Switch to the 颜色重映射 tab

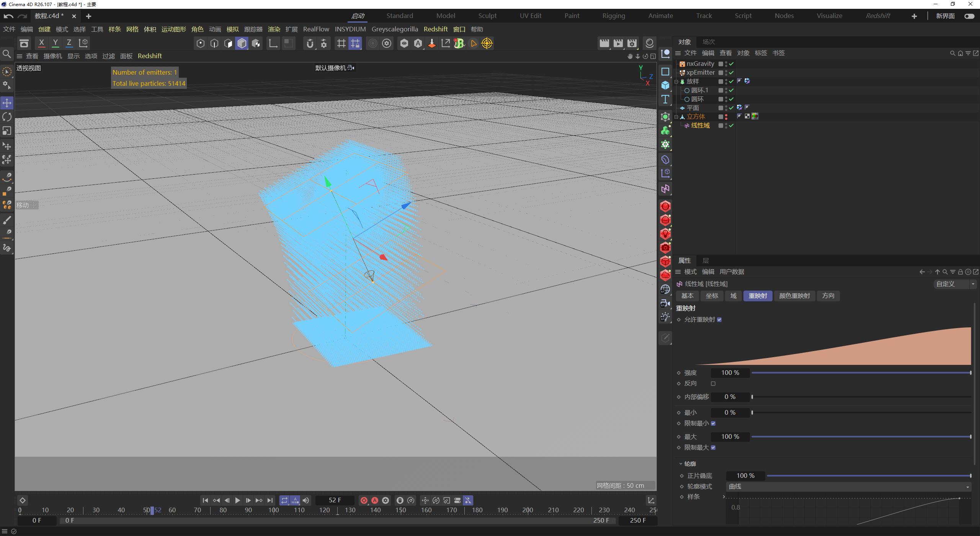[x=794, y=296]
